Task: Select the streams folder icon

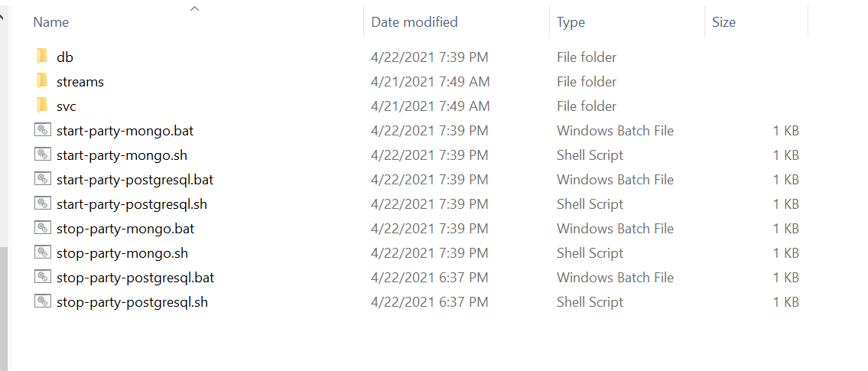Action: pos(42,81)
